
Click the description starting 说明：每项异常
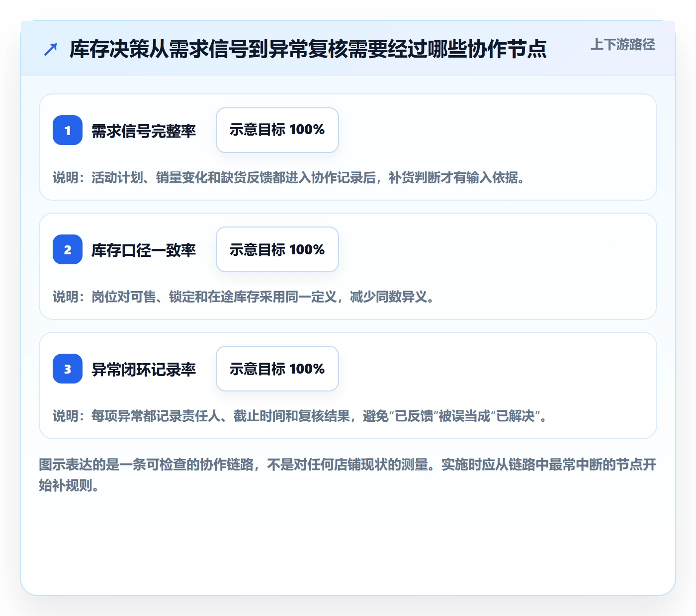click(x=300, y=416)
